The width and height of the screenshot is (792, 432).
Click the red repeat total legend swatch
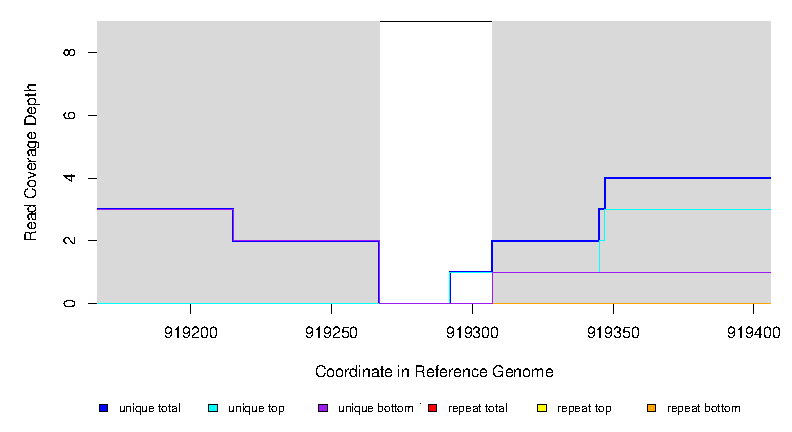432,408
